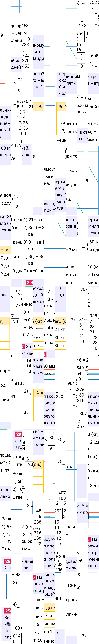
Task: Click the bold "см" label
Action: coord(70,467)
